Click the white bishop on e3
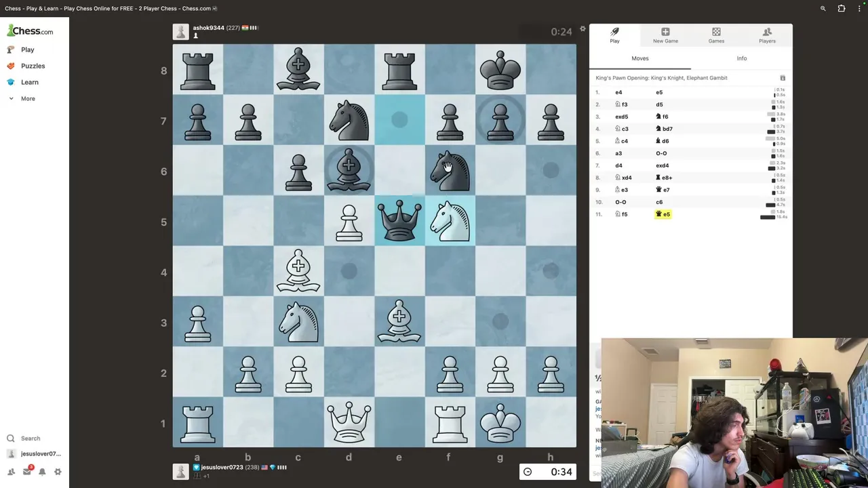Screen dimensions: 868x488 click(x=399, y=322)
